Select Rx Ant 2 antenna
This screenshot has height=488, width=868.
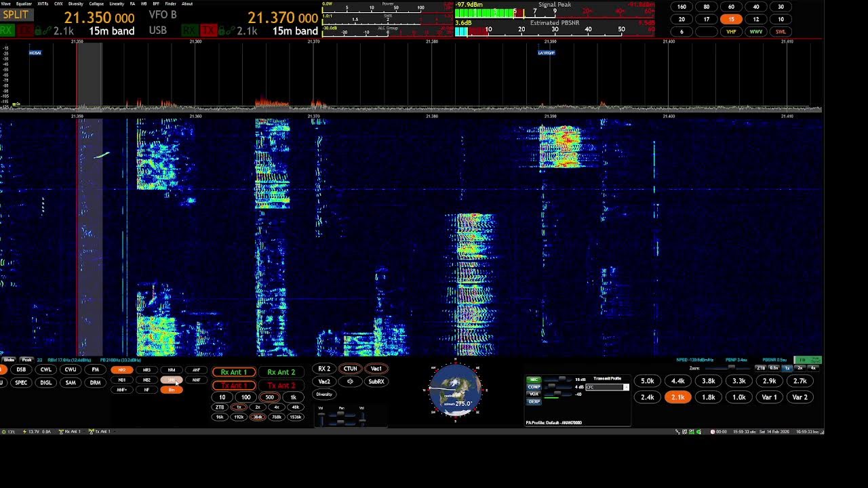tap(281, 372)
